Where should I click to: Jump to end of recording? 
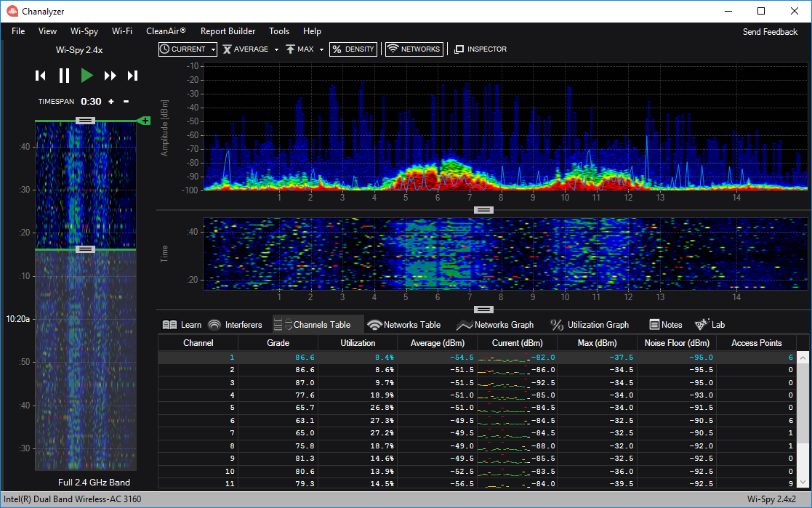(x=132, y=76)
